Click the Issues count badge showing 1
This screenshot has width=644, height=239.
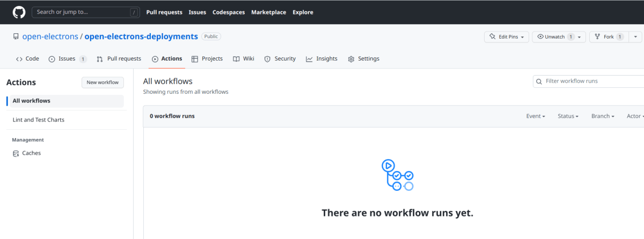(x=83, y=59)
